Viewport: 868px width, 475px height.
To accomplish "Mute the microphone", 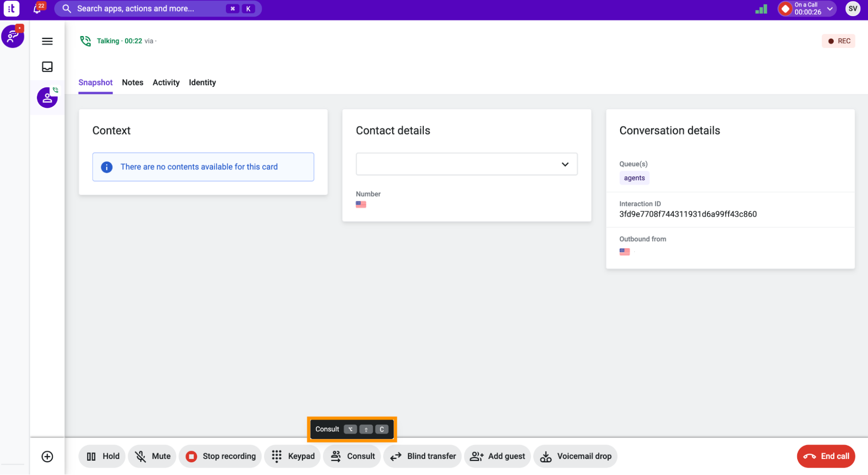I will point(152,456).
